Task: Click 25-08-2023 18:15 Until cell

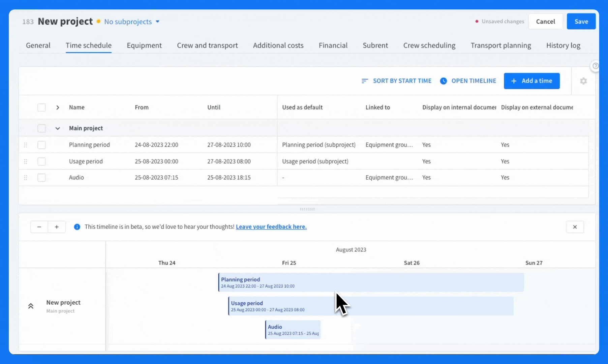Action: click(x=229, y=178)
